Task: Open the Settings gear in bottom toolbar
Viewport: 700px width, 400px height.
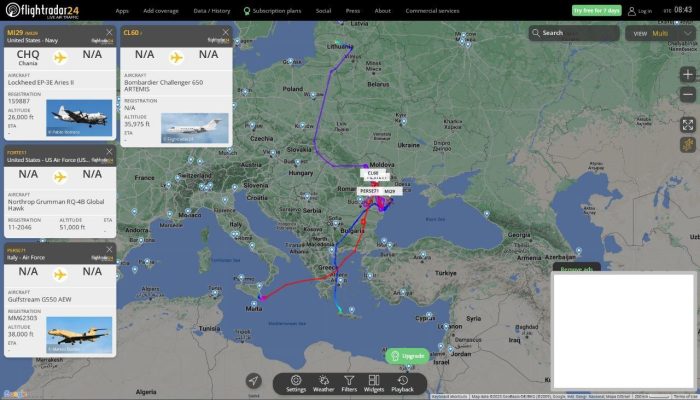Action: (296, 383)
